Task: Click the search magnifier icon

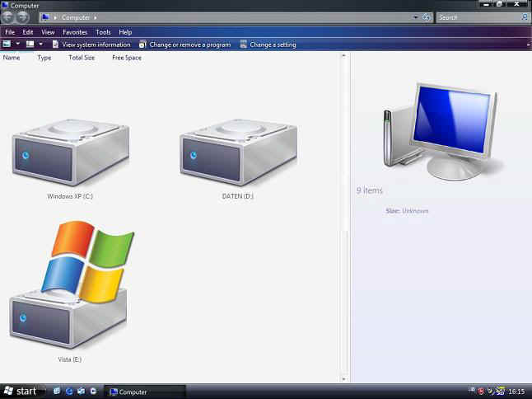Action: coord(524,17)
